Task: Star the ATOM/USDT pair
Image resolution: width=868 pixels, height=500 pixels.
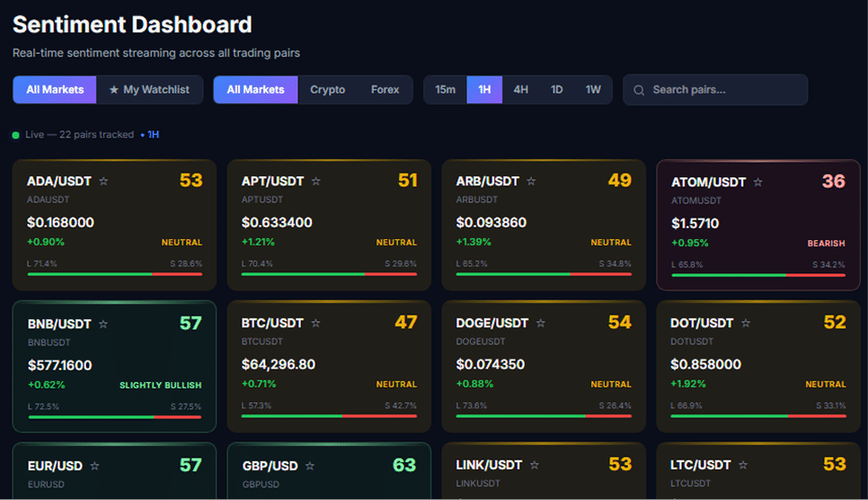Action: pyautogui.click(x=757, y=183)
